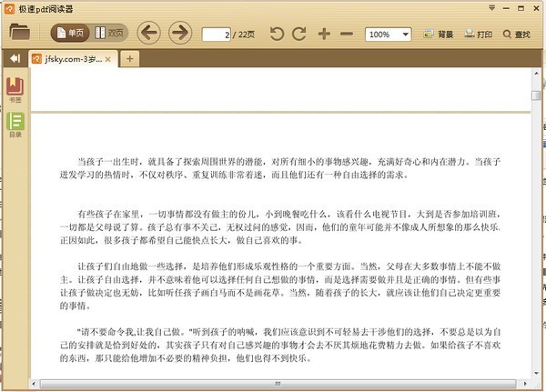The image size is (546, 392).
Task: Click the print (打印) button
Action: tap(478, 35)
